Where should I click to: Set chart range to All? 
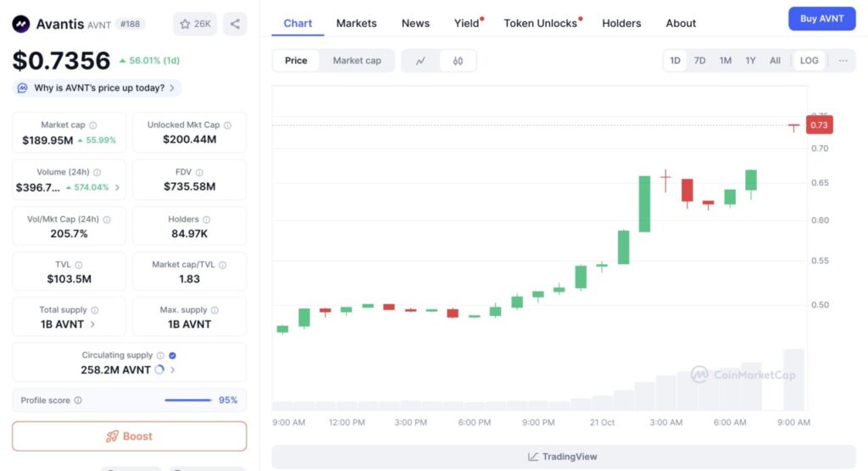775,61
